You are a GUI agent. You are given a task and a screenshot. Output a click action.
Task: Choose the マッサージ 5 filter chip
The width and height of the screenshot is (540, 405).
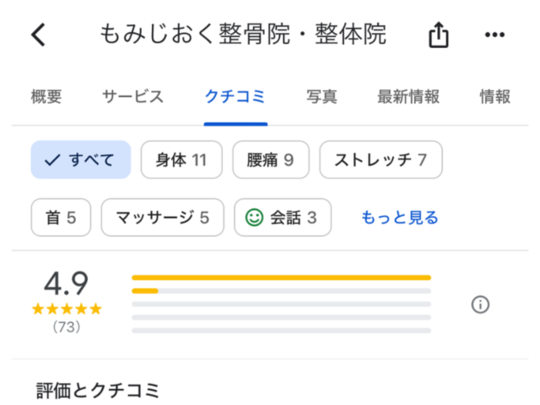163,217
